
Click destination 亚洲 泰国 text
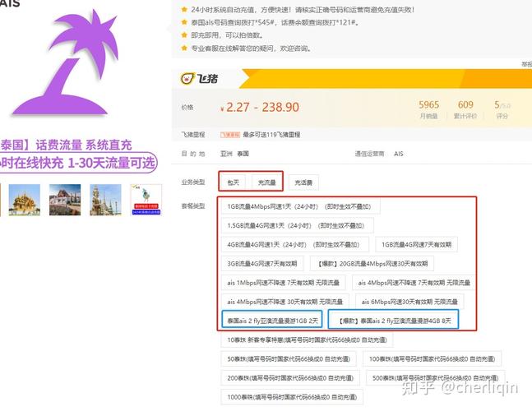[x=234, y=154]
